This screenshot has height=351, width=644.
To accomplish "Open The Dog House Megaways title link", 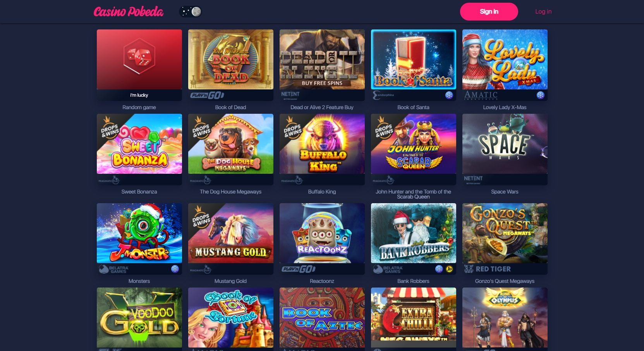I will [230, 192].
